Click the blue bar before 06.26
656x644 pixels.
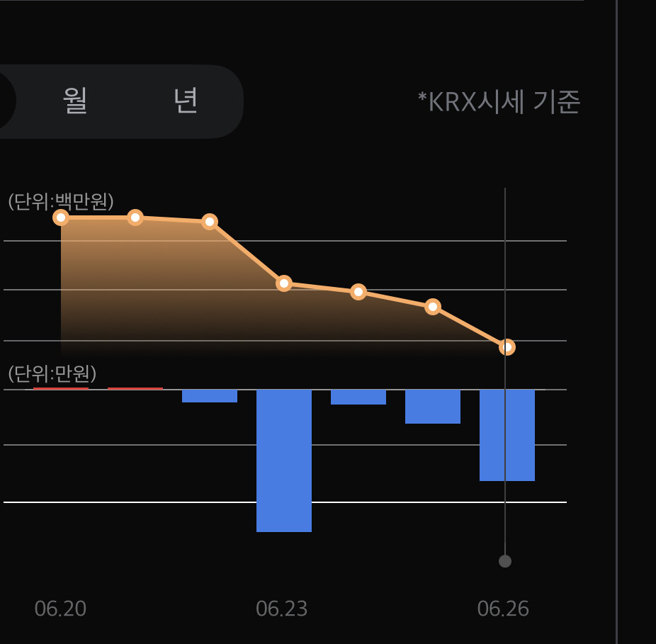pyautogui.click(x=433, y=407)
